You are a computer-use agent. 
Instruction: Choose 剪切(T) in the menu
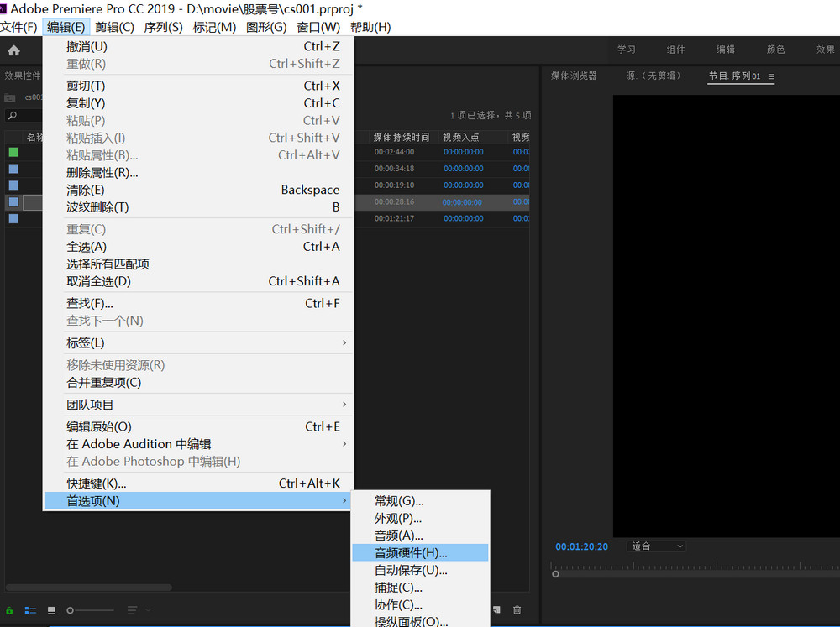click(x=198, y=86)
